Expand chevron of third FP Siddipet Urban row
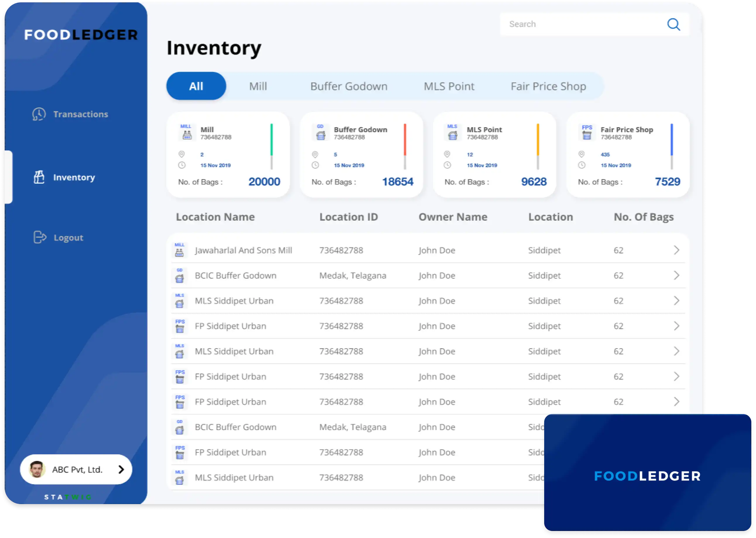 (x=677, y=402)
